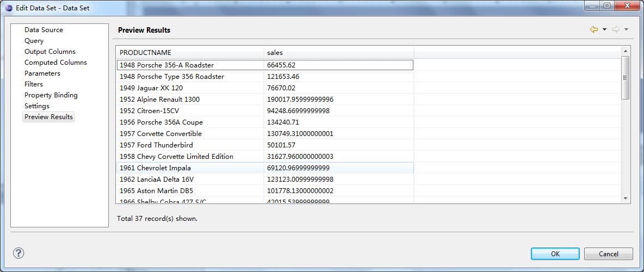Screen dimensions: 644x272
Task: Select the 1952 Citroen-15CV row
Action: 265,111
